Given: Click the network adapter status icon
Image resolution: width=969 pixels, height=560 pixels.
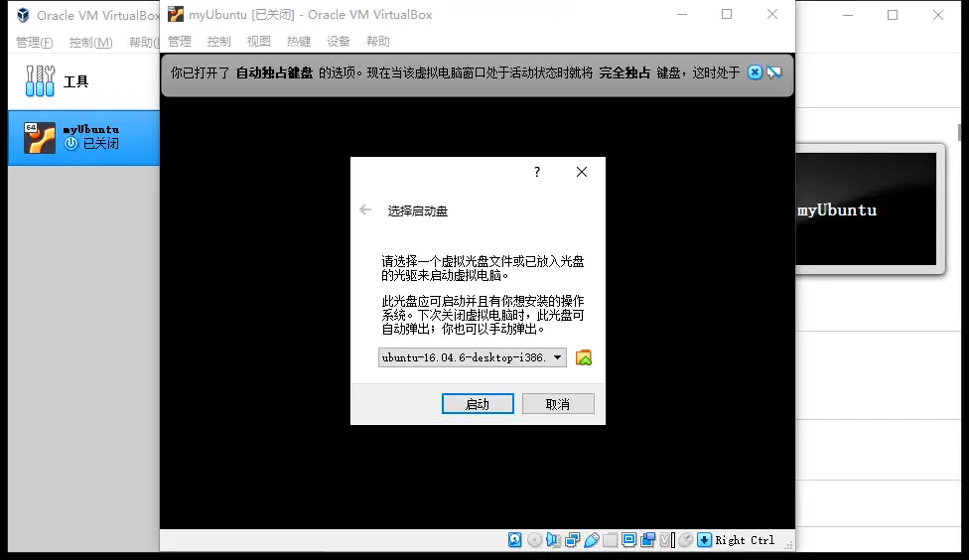Looking at the screenshot, I should coord(573,540).
